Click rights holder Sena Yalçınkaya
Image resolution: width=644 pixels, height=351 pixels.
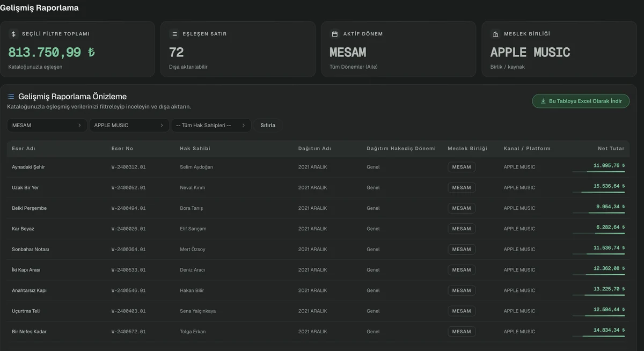198,311
